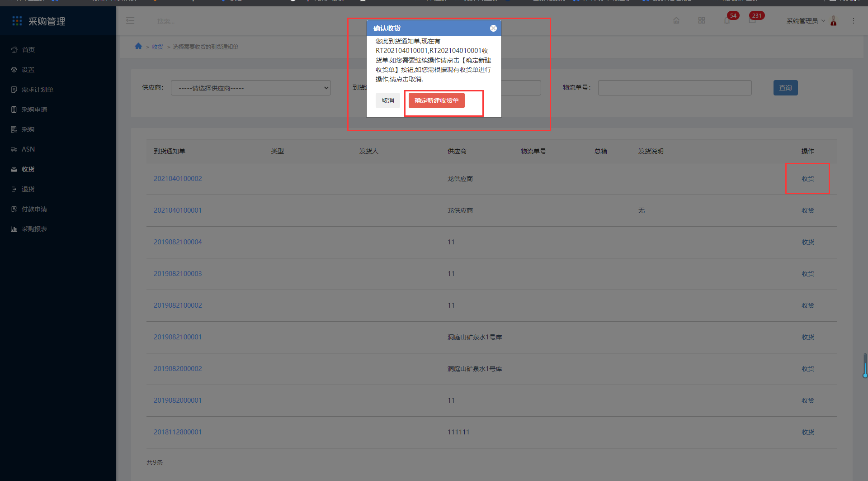Open notice 2021040100002 link

178,179
